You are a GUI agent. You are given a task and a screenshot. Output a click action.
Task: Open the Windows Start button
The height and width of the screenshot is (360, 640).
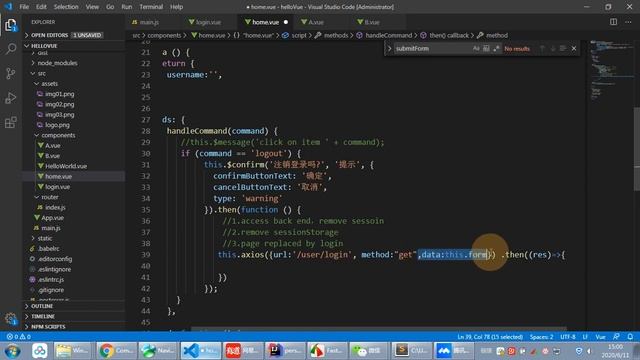pos(12,351)
